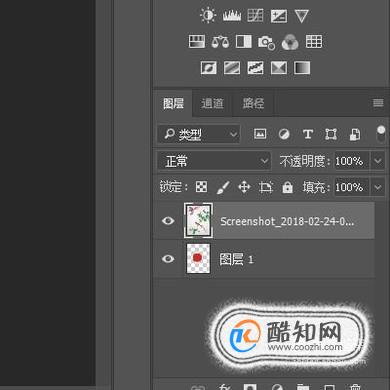The height and width of the screenshot is (390, 390).
Task: Open the Layers panel menu
Action: click(x=378, y=103)
